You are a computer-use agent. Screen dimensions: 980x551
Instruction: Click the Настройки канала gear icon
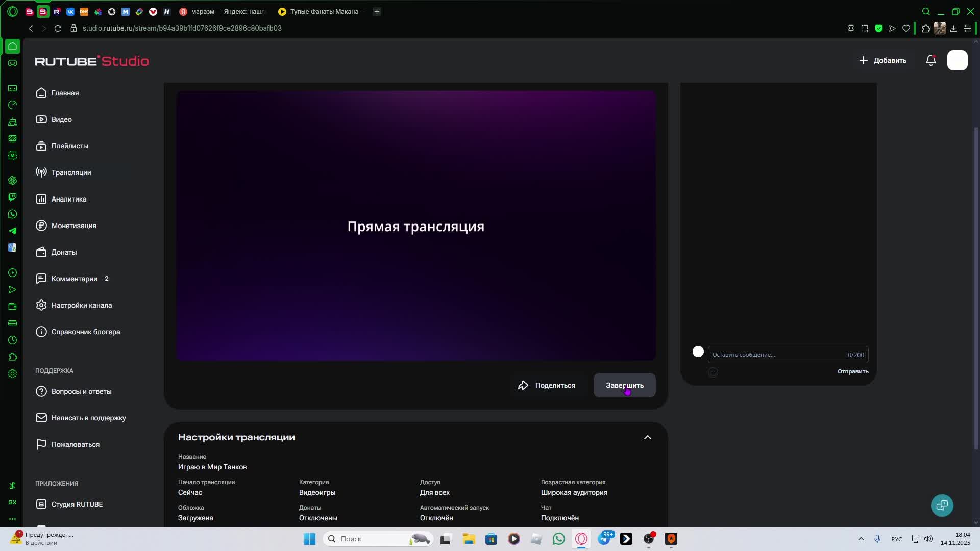coord(41,305)
